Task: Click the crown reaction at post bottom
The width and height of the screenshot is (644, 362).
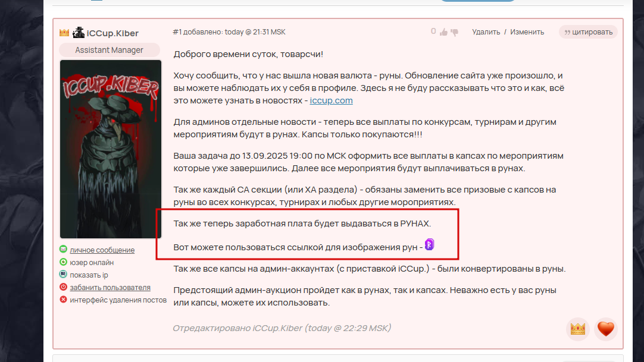Action: [577, 329]
